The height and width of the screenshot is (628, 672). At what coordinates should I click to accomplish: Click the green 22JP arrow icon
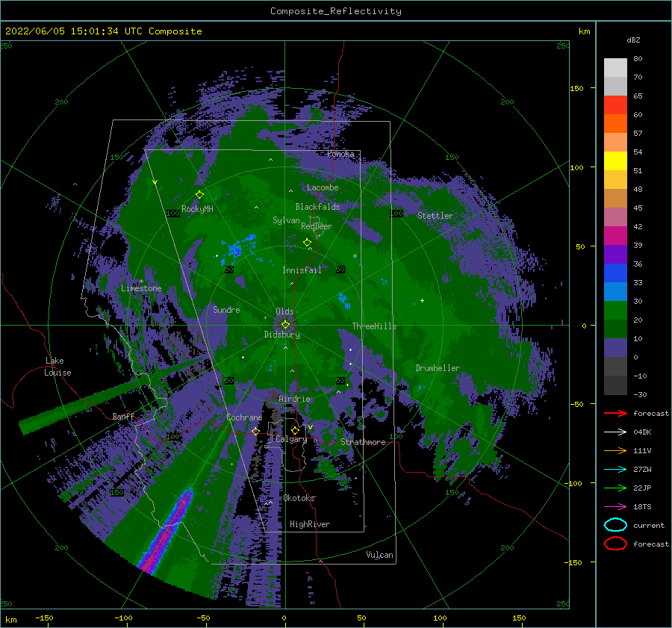tap(615, 488)
